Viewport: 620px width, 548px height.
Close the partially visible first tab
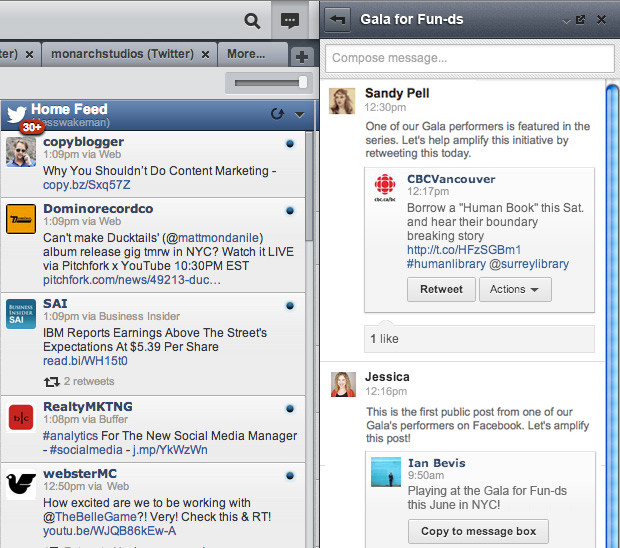pos(29,55)
